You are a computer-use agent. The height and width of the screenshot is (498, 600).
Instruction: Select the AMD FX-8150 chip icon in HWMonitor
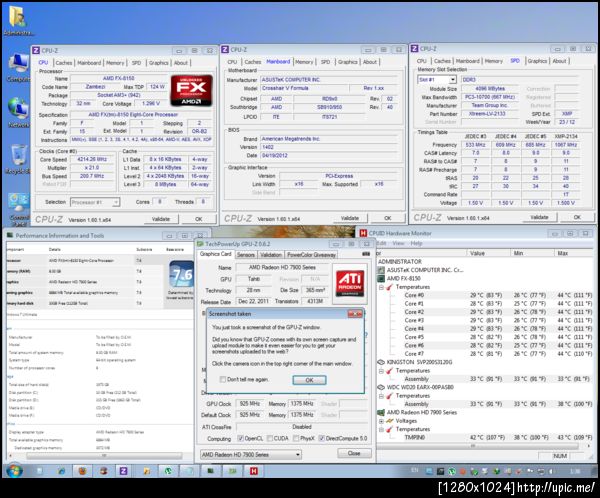[x=381, y=278]
